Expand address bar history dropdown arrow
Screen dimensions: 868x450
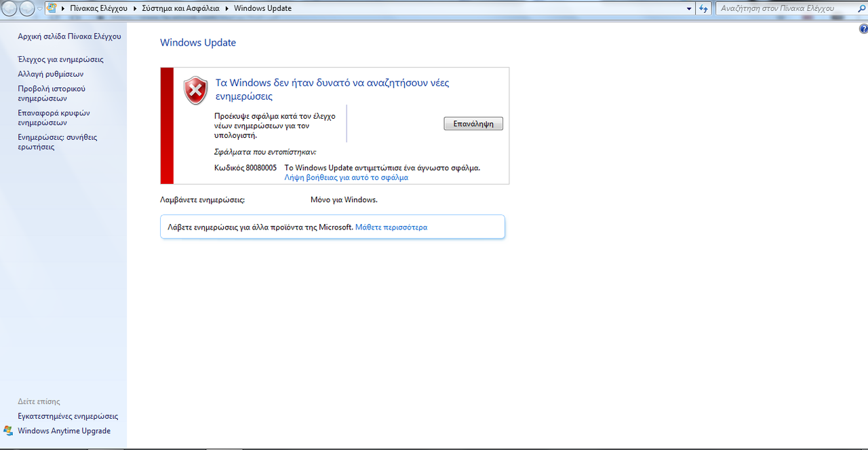(x=689, y=8)
